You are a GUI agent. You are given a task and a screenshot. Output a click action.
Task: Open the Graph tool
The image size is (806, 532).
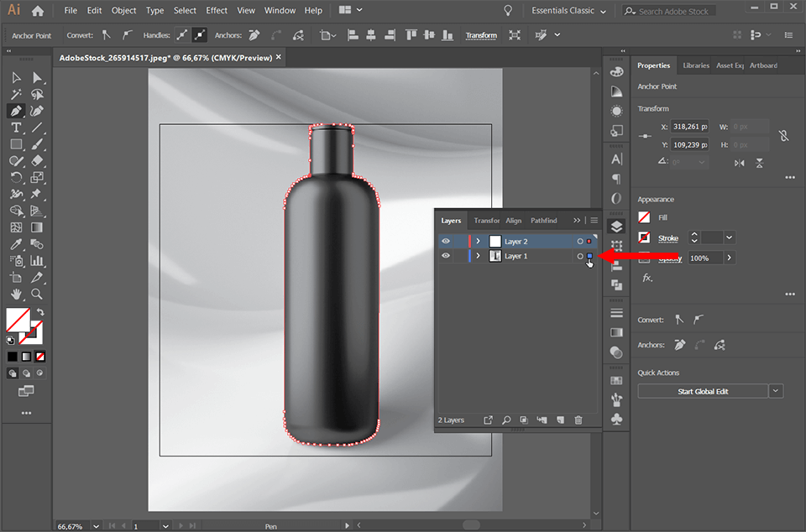pyautogui.click(x=36, y=260)
